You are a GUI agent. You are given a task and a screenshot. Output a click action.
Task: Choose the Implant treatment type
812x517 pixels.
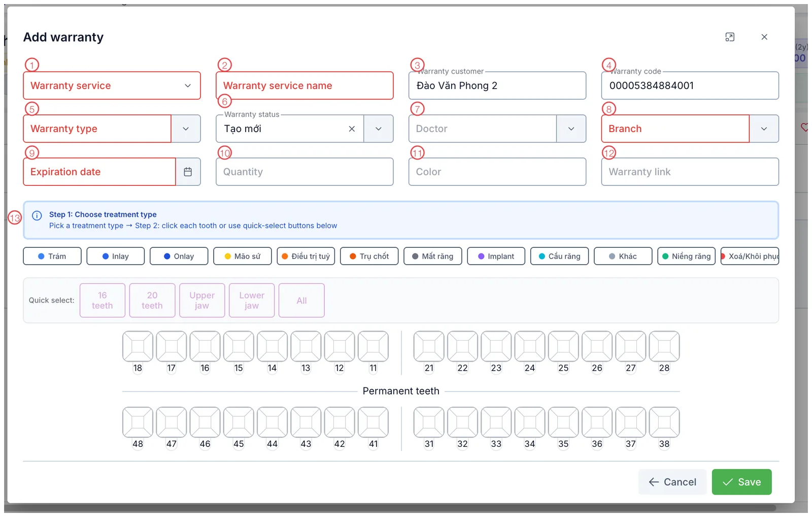coord(496,256)
